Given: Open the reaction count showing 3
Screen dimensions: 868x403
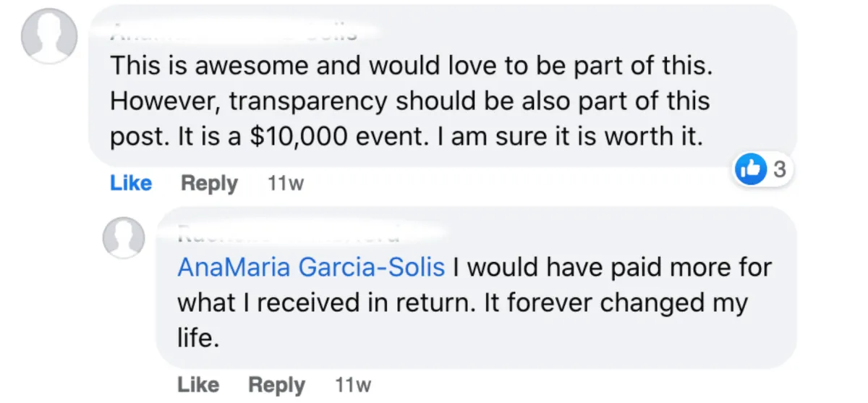Looking at the screenshot, I should (779, 171).
